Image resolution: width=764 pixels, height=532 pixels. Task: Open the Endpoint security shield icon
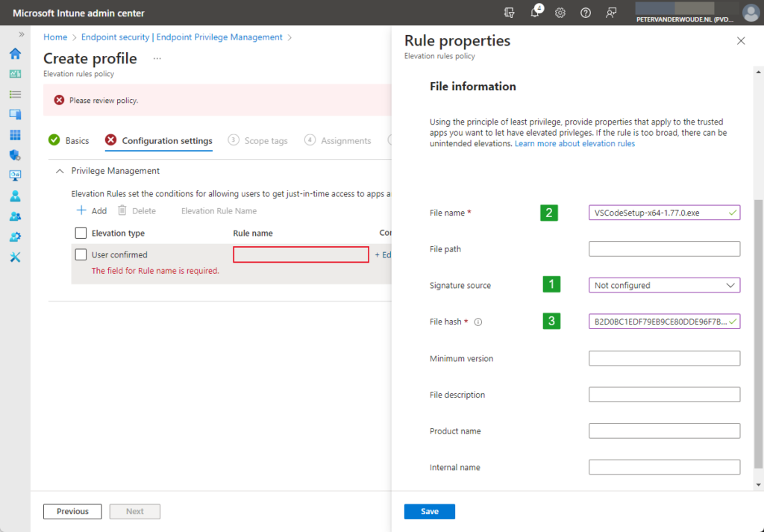15,155
